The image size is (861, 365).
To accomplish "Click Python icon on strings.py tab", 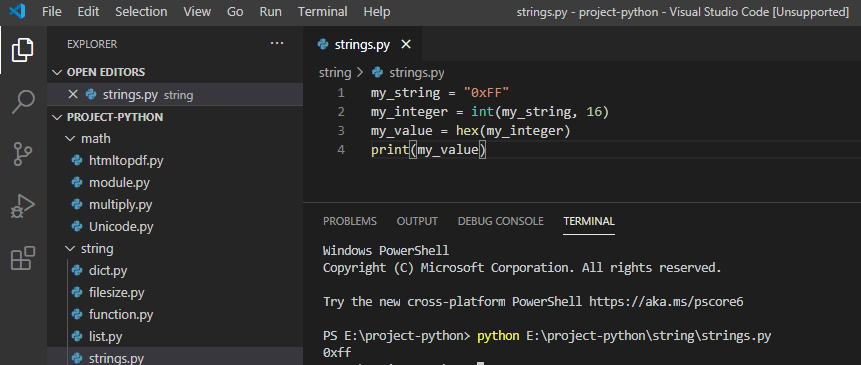I will pyautogui.click(x=323, y=44).
